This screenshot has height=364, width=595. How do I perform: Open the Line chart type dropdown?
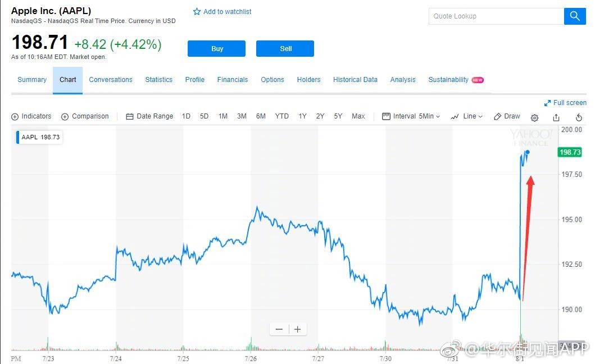(467, 116)
